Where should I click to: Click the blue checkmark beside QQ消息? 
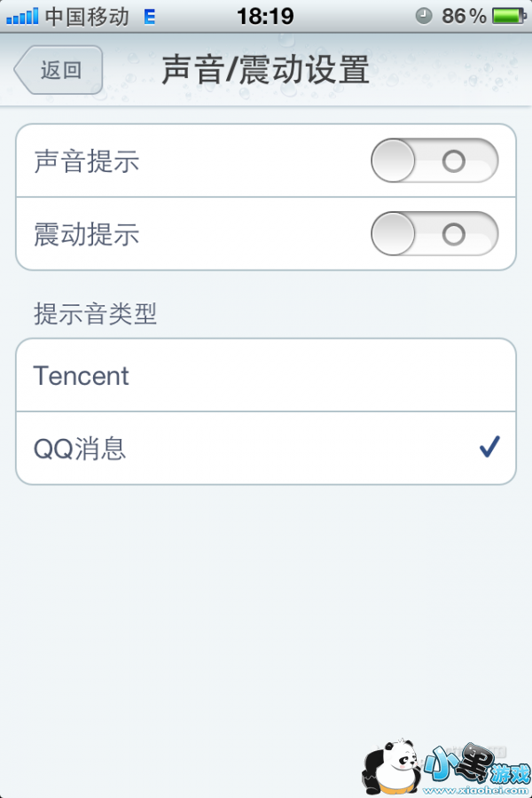[489, 448]
